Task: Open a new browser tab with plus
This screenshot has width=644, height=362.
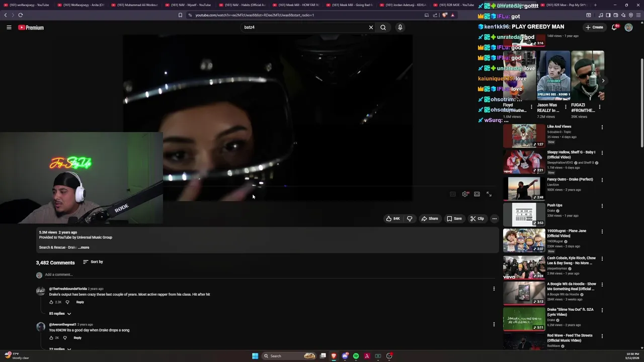Action: [595, 5]
